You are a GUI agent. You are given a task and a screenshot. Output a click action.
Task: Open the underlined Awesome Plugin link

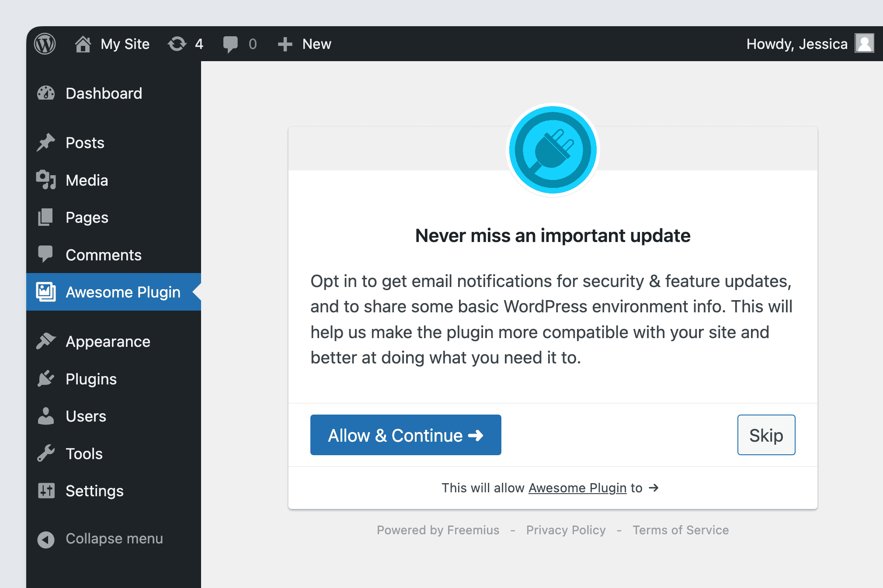(x=577, y=488)
